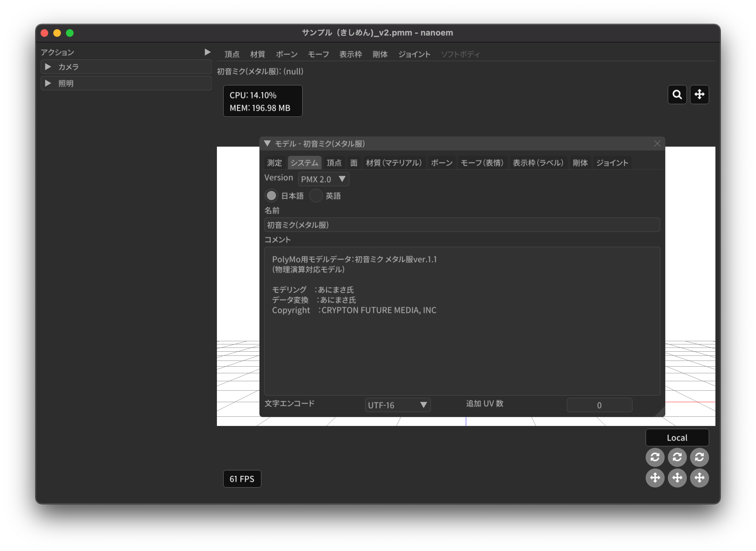Click the rightmost translate gizmo icon
The height and width of the screenshot is (551, 756).
coord(699,478)
